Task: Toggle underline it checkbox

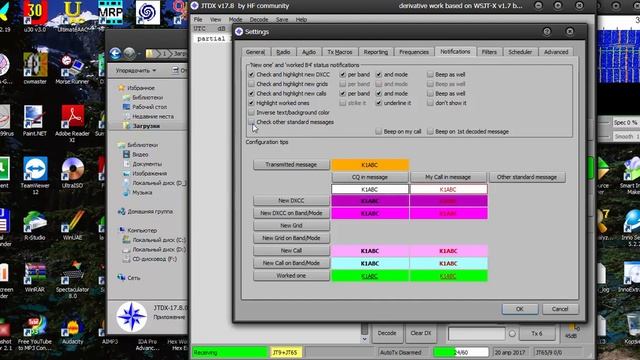Action: [379, 103]
